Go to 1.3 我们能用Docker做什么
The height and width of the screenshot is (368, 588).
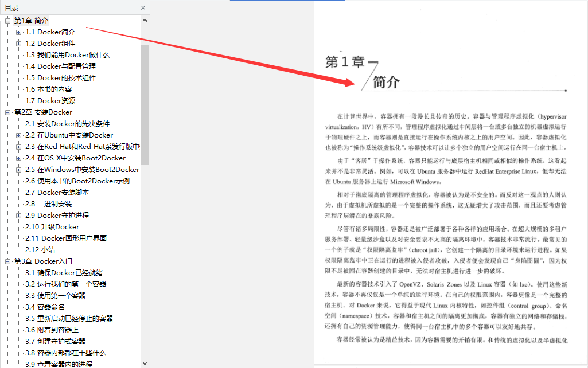(x=68, y=55)
